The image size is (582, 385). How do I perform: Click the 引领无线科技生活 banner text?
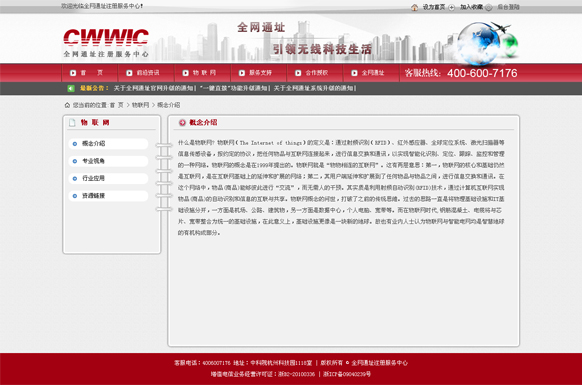(x=322, y=49)
